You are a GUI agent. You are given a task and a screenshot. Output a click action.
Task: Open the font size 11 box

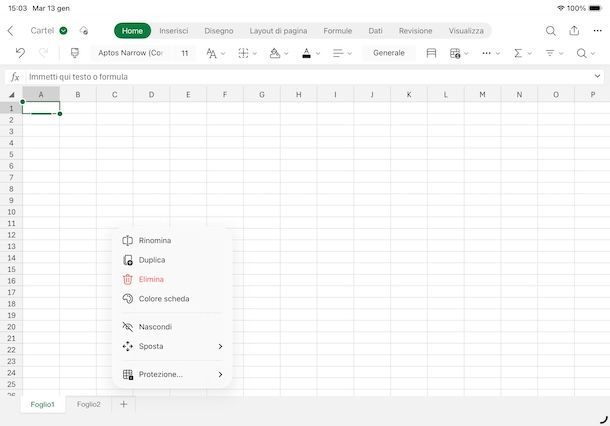(x=185, y=53)
